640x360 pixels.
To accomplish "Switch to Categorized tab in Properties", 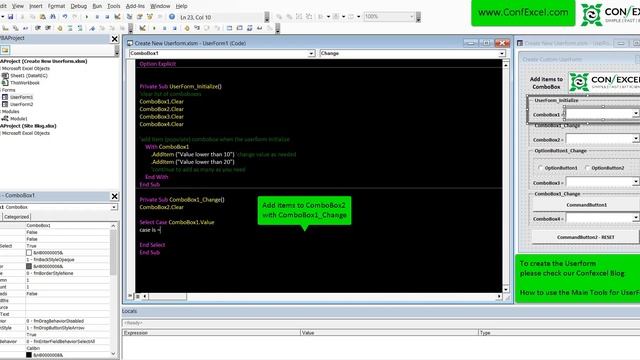I will point(16,217).
